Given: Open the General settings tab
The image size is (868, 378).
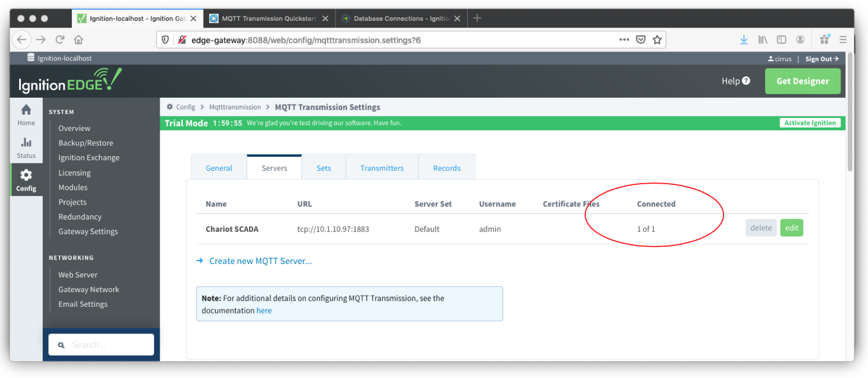Looking at the screenshot, I should [x=219, y=168].
